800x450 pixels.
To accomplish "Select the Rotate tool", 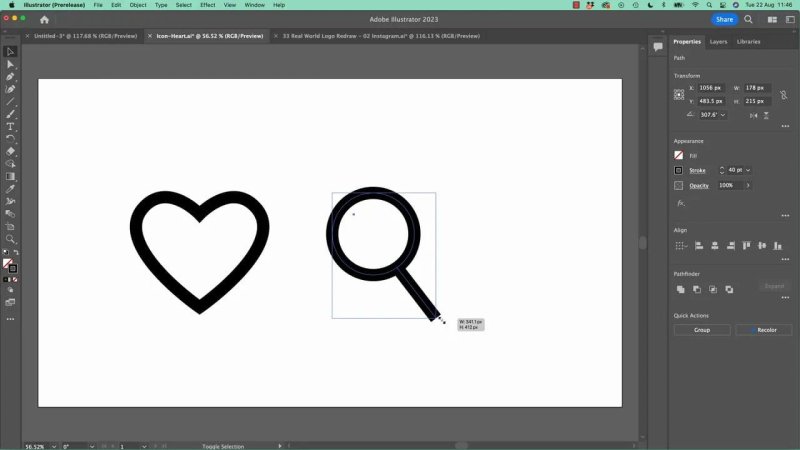I will [10, 139].
